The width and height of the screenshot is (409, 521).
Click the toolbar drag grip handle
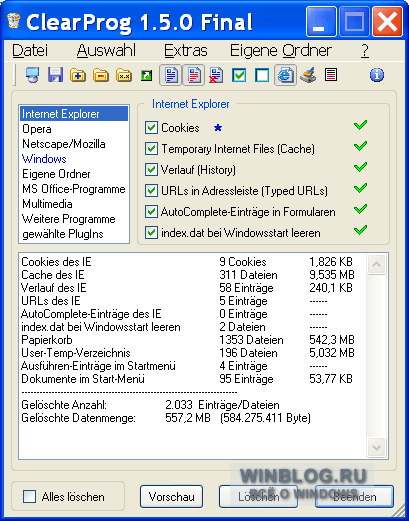click(15, 75)
